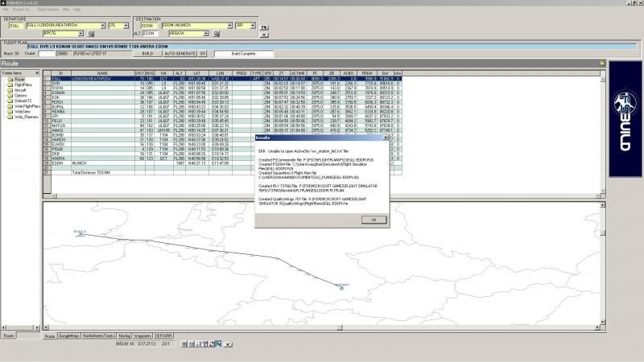The height and width of the screenshot is (362, 644).
Task: Switch to the NorthAtlanticTracks tab
Action: 98,335
